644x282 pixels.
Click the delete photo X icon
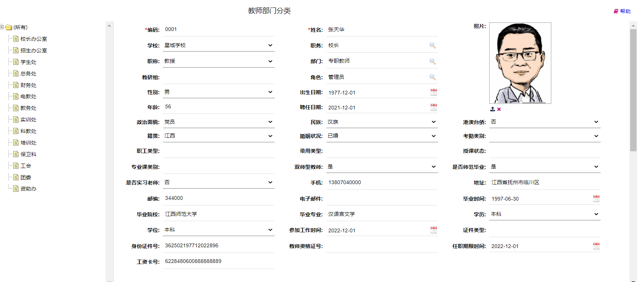499,109
